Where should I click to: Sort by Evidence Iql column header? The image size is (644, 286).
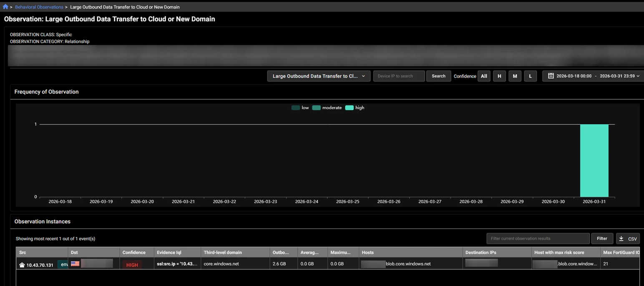click(x=177, y=252)
